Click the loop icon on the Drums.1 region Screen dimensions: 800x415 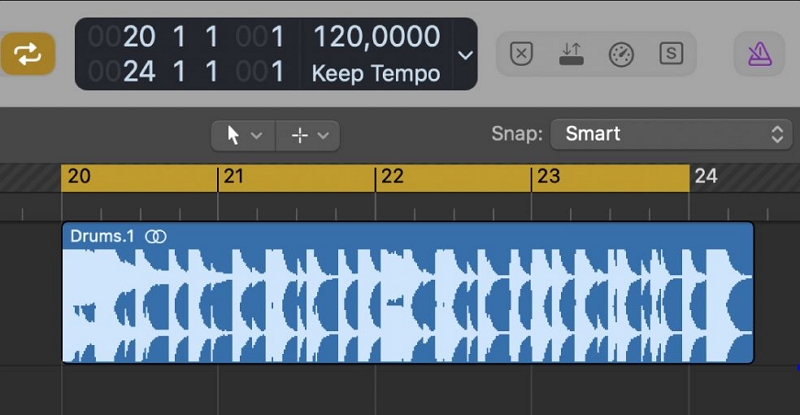(156, 236)
